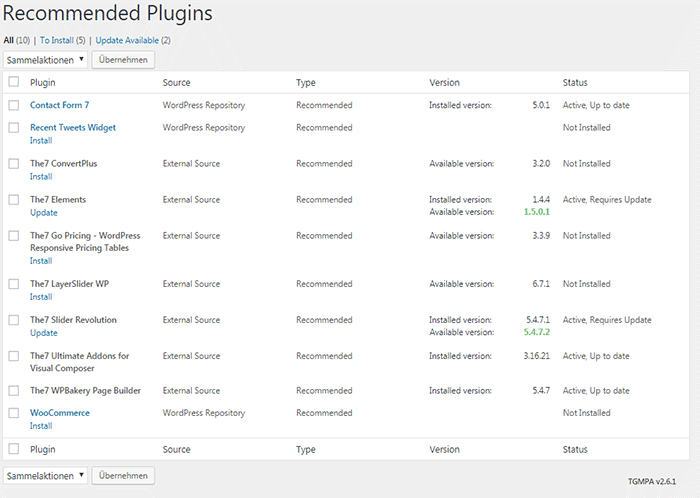Click the Status column header at top

coord(575,83)
